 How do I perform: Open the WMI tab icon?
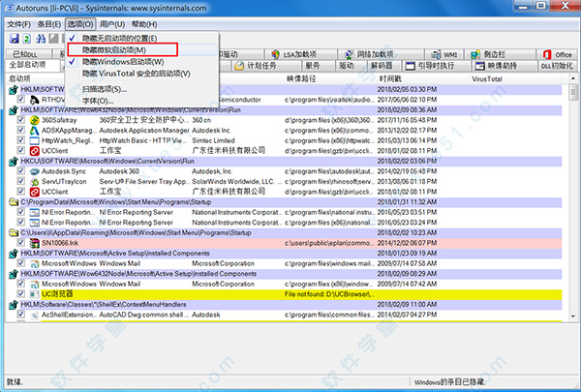(436, 54)
